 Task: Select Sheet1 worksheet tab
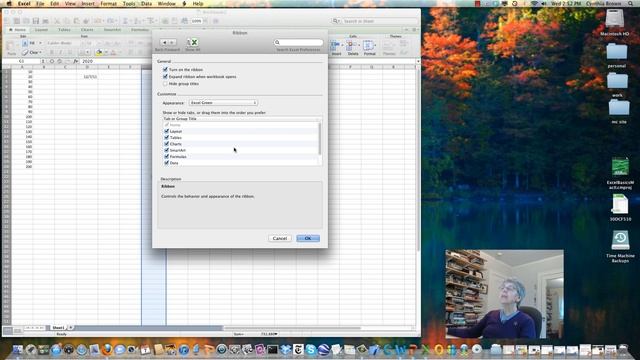click(58, 328)
